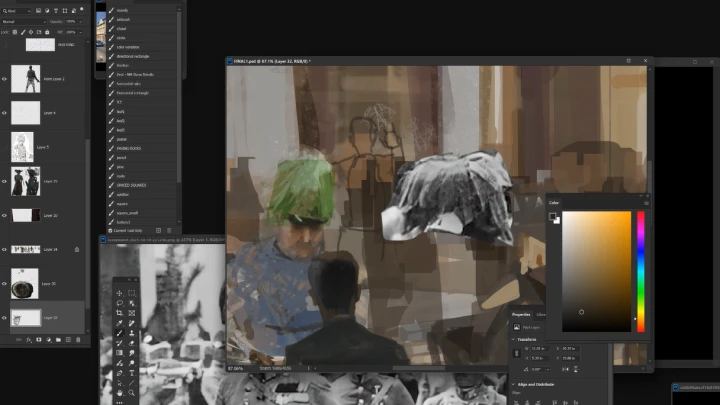
Task: Toggle filter for pixel layers
Action: [39, 11]
